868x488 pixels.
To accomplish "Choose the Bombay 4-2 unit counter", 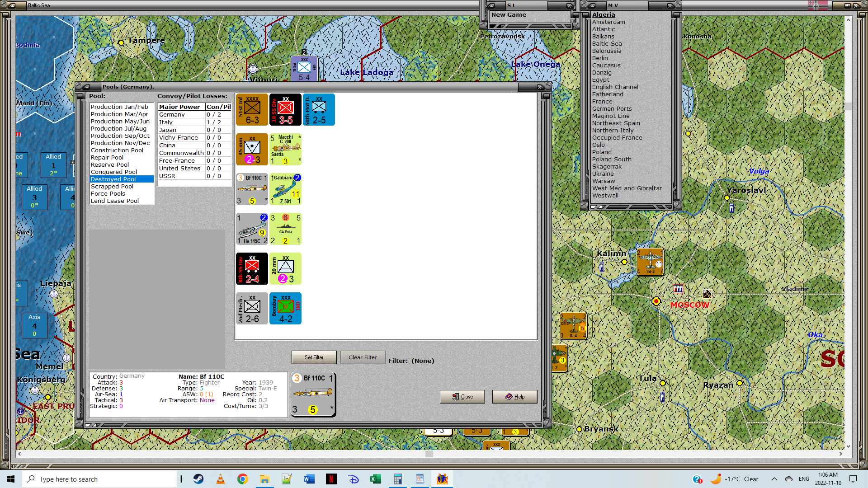I will pyautogui.click(x=285, y=309).
